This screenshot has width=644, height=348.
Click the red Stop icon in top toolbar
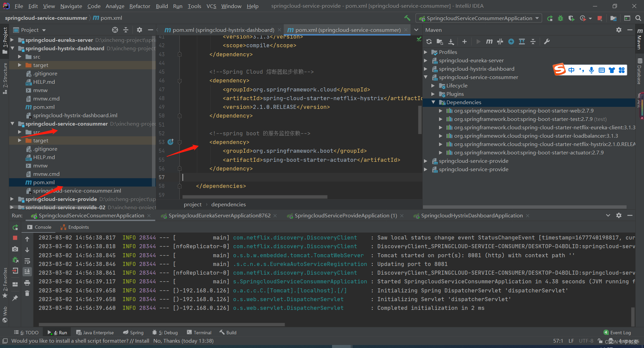(600, 18)
